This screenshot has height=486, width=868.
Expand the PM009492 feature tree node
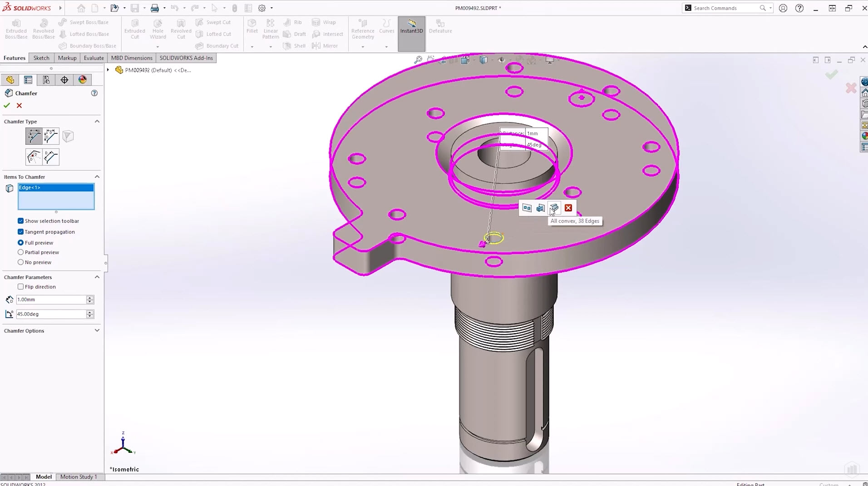point(108,70)
